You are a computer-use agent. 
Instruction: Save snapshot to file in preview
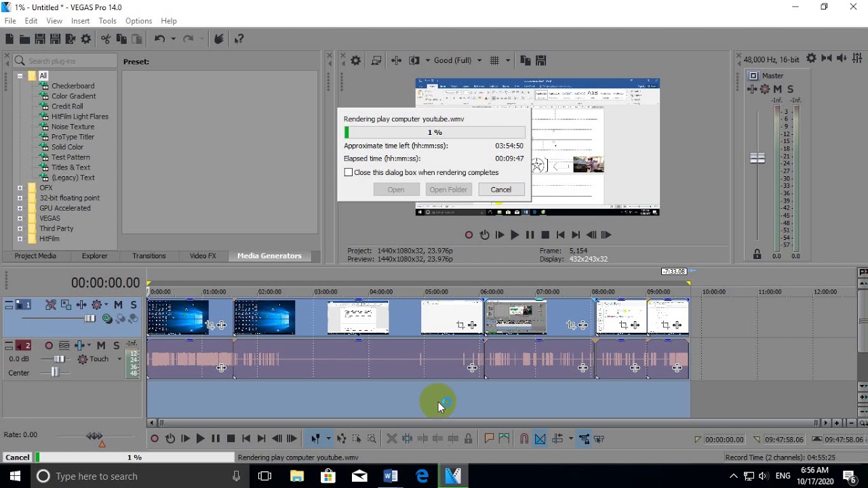540,60
